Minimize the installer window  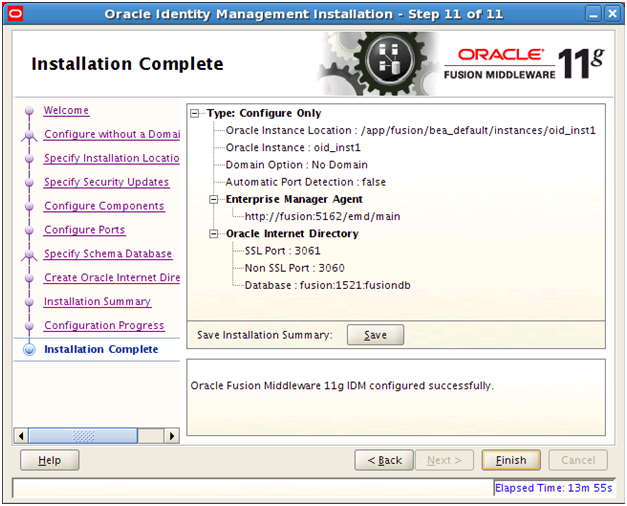pos(594,14)
